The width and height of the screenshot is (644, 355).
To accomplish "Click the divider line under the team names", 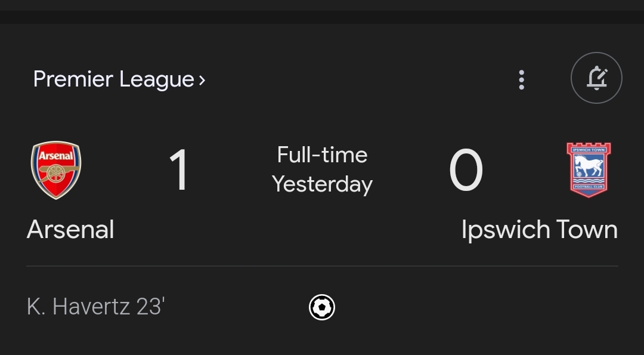I will tap(322, 266).
